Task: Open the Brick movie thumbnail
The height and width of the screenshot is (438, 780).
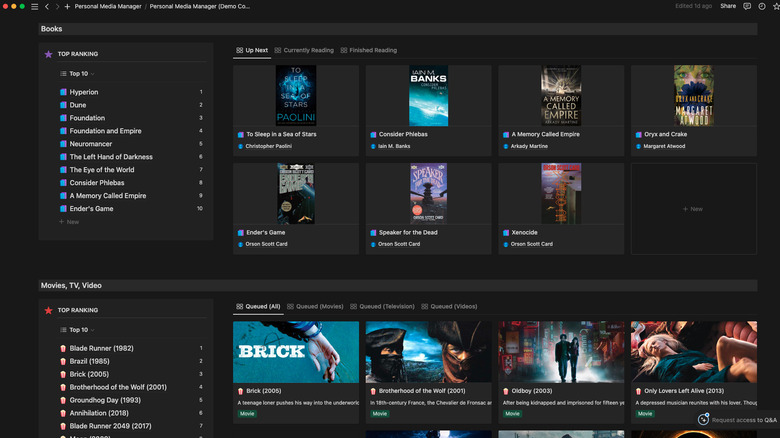Action: coord(295,352)
